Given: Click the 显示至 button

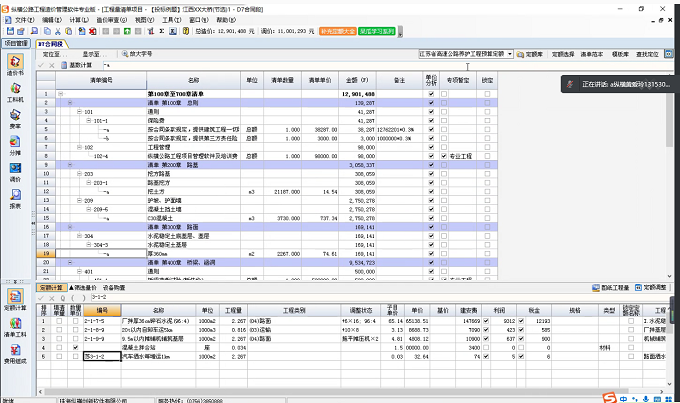Looking at the screenshot, I should tap(93, 54).
